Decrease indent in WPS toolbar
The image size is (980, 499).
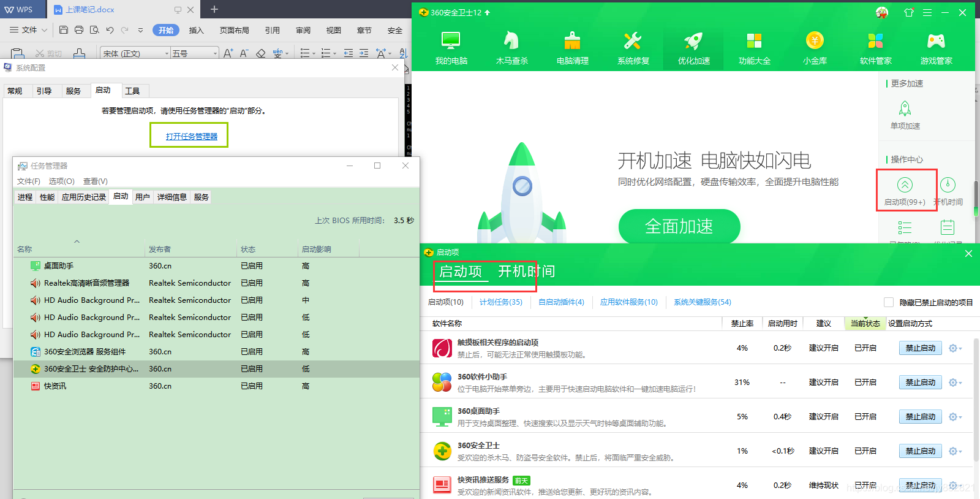point(349,53)
